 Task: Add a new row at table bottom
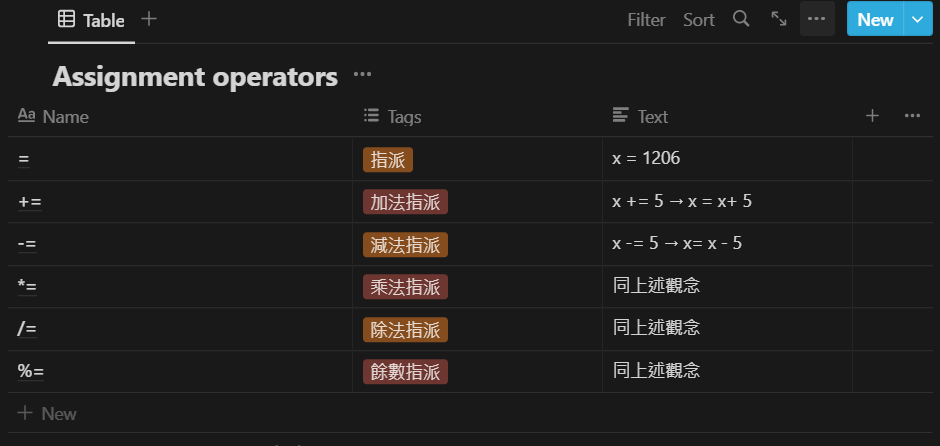[x=48, y=413]
